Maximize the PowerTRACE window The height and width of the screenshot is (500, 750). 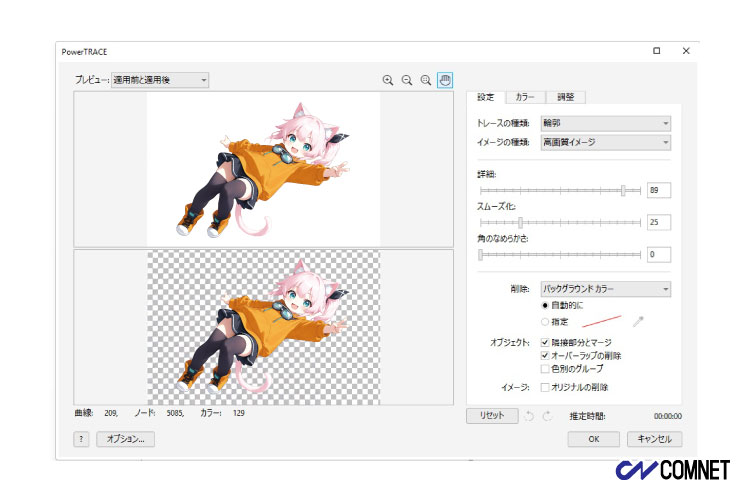(x=657, y=51)
